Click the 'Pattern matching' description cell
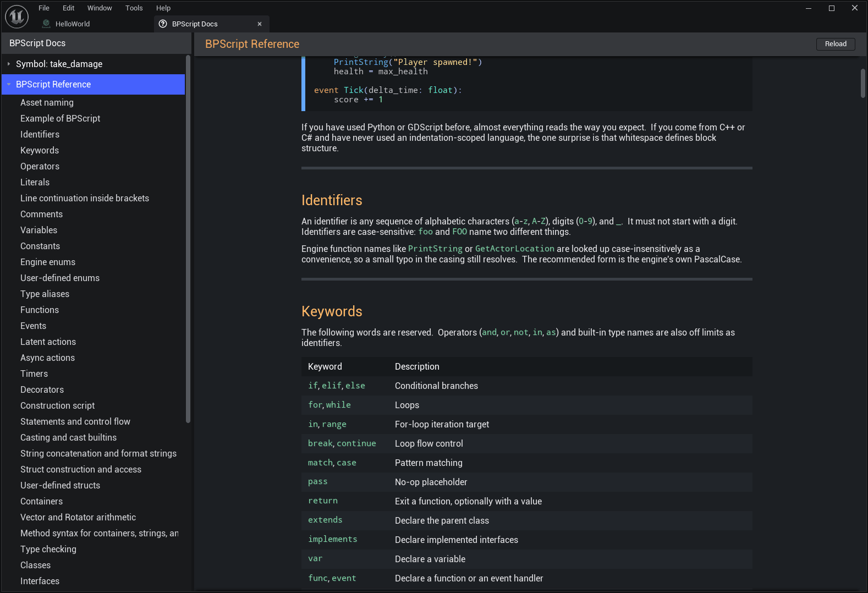Screen dimensions: 868x593 pyautogui.click(x=428, y=463)
